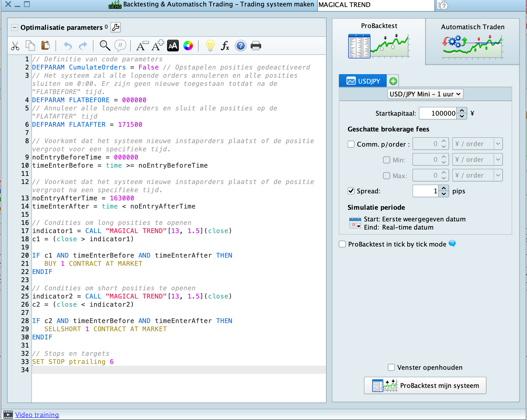Click ProBacktest mijn systeem button
The width and height of the screenshot is (527, 420).
click(425, 386)
